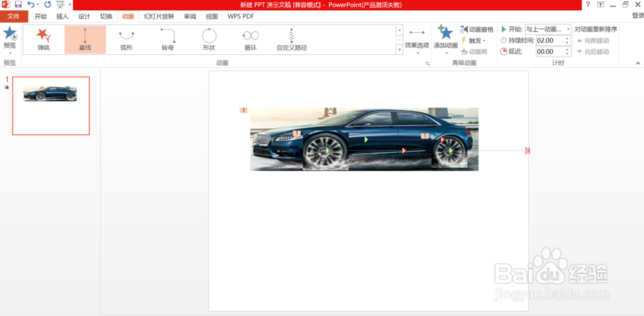Viewport: 644px width, 316px height.
Task: Switch to the Insert (插入) tab
Action: (62, 17)
